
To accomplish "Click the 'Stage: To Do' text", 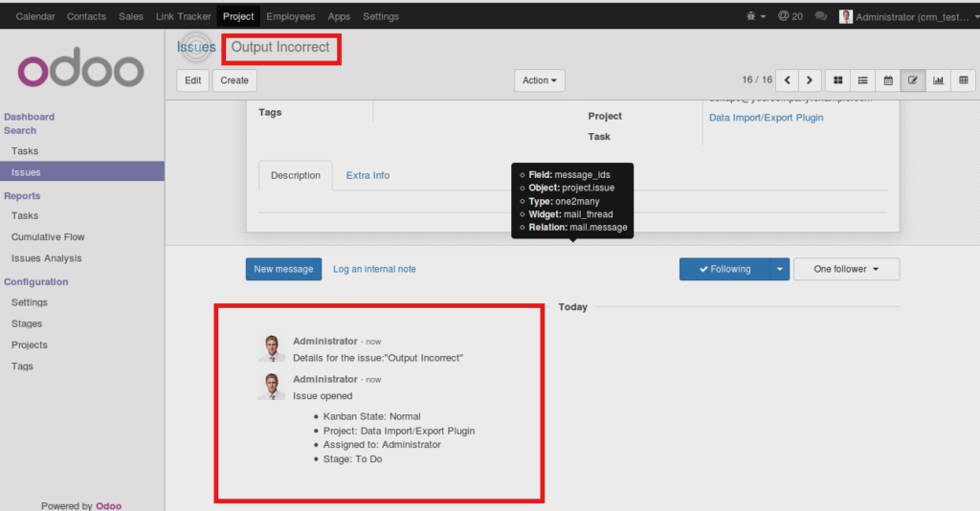I will point(352,459).
